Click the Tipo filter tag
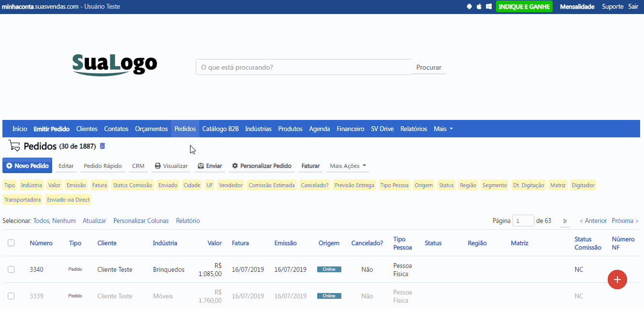The image size is (644, 309). pyautogui.click(x=10, y=185)
